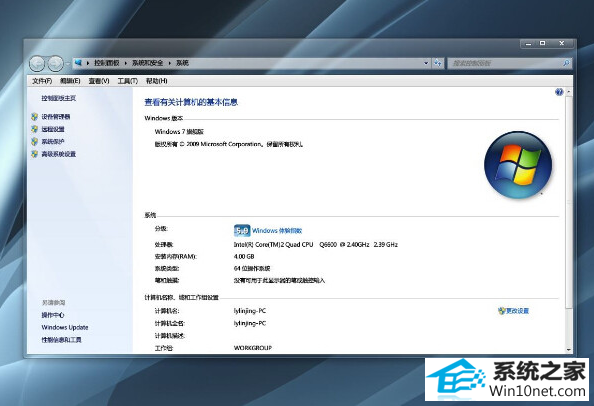Open the address bar history dropdown
Screen dimensions: 594x406
click(426, 63)
